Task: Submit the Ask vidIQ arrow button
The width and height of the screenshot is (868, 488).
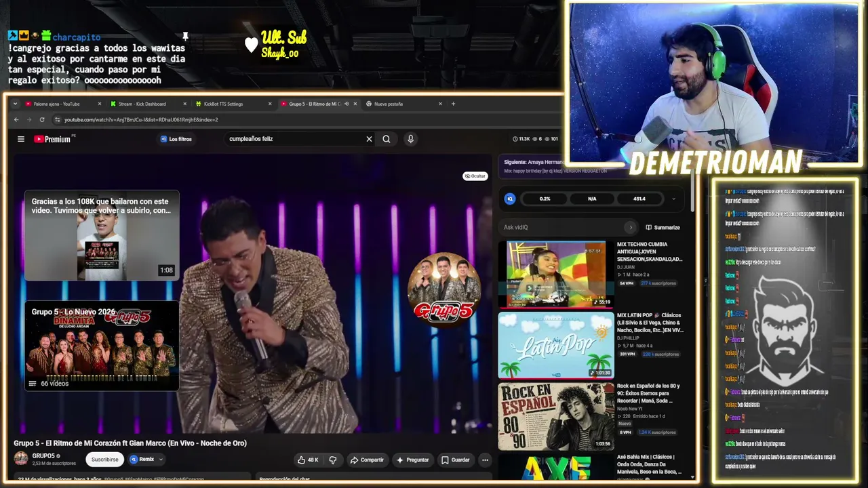Action: (631, 228)
